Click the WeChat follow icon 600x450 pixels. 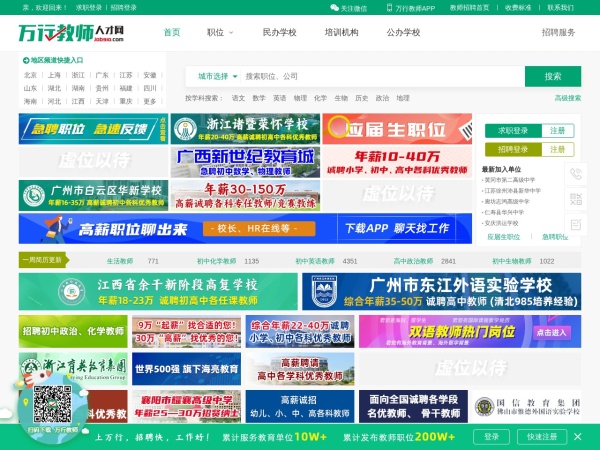(x=334, y=8)
